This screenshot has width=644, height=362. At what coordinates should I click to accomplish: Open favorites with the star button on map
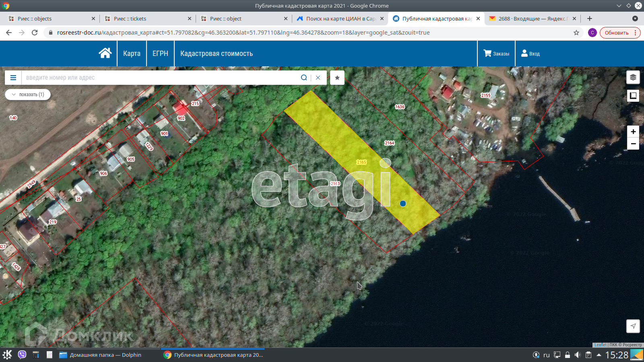(x=337, y=78)
